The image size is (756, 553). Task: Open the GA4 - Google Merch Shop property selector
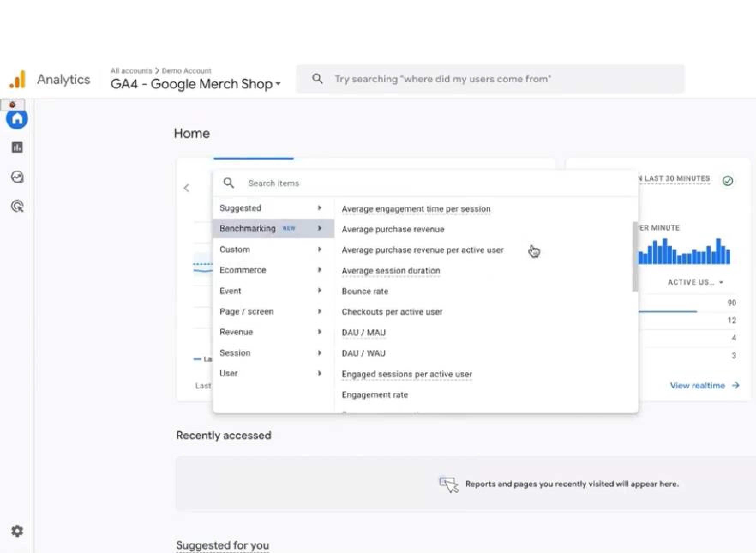(196, 84)
